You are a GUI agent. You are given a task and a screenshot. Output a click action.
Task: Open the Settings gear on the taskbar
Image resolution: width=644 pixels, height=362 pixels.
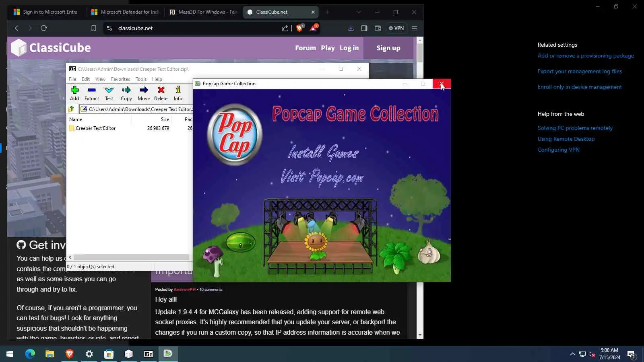(x=89, y=354)
